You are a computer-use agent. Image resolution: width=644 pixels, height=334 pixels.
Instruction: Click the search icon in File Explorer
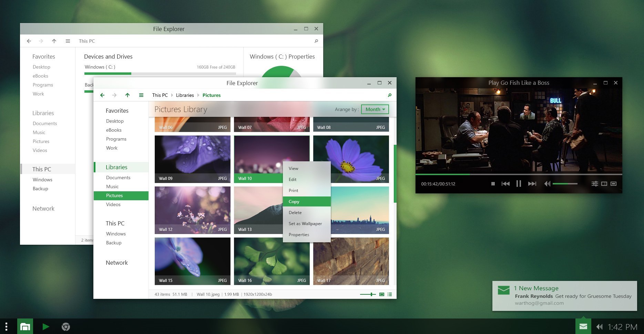click(390, 95)
